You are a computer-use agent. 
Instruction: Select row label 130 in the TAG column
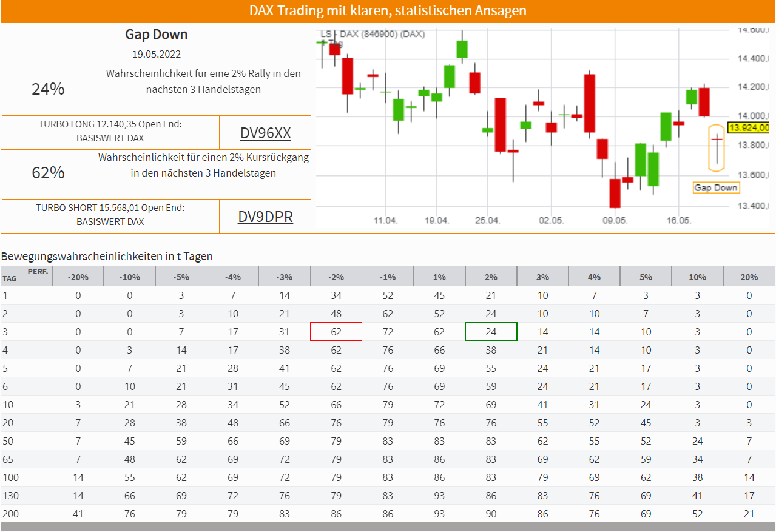tap(10, 496)
